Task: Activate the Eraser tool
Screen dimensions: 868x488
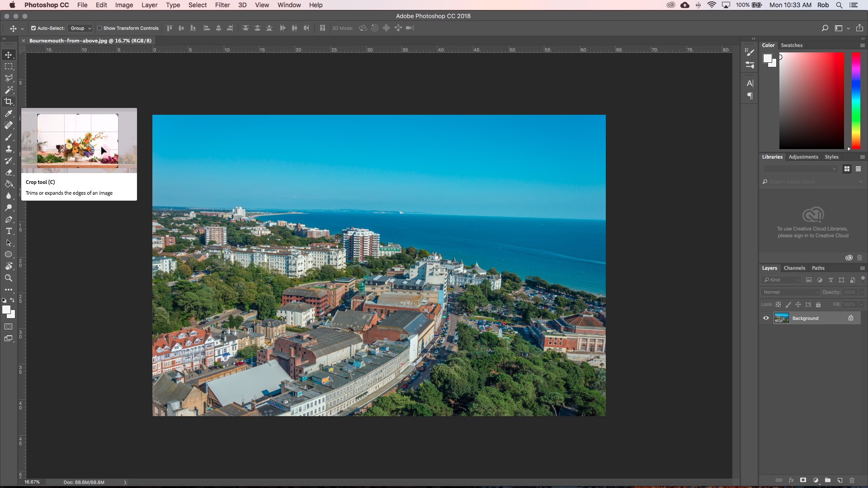Action: pyautogui.click(x=9, y=172)
